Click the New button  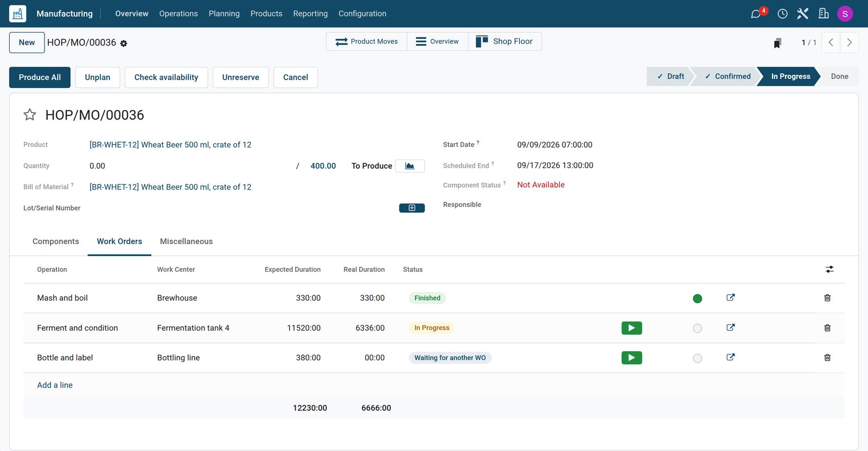click(27, 43)
